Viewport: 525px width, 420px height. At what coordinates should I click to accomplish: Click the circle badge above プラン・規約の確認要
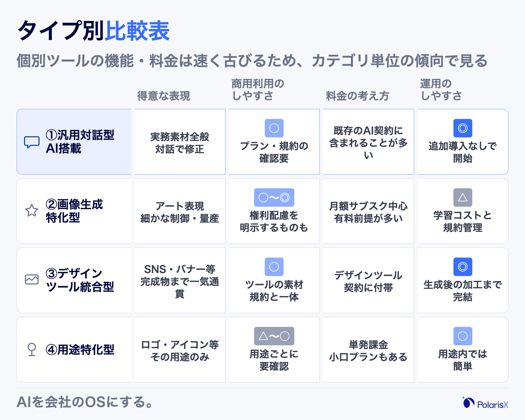(274, 128)
